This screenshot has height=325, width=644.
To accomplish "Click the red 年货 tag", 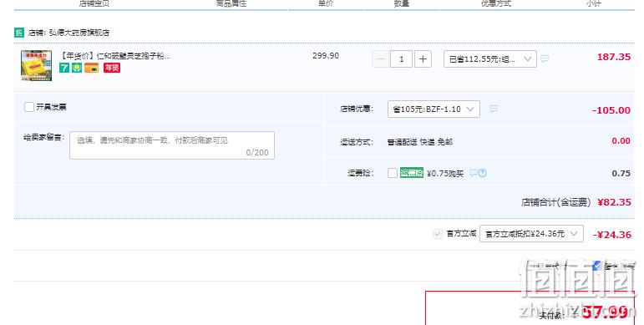I will [x=112, y=68].
